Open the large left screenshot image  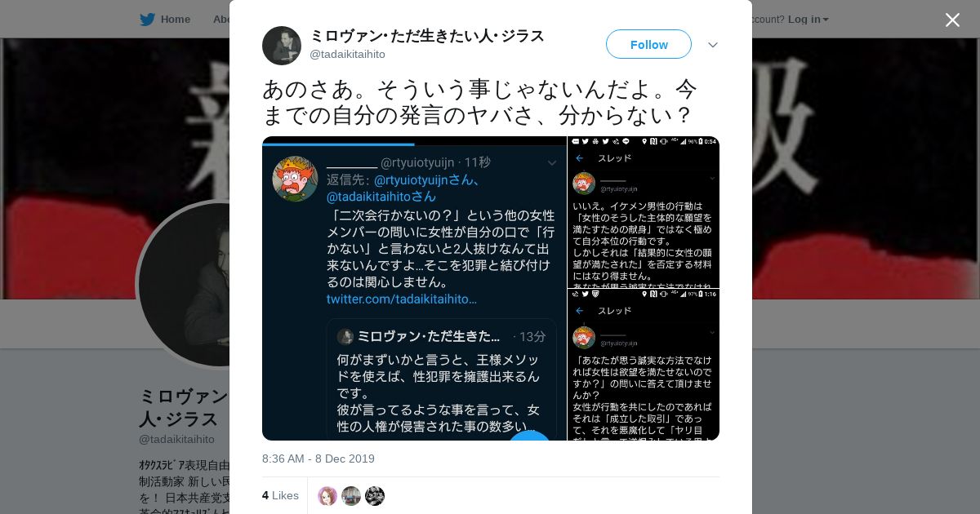click(414, 288)
